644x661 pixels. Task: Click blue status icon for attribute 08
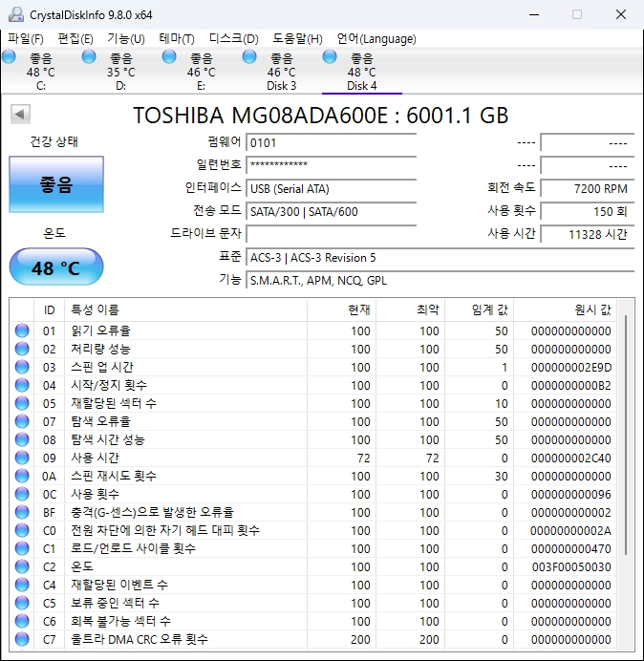22,439
